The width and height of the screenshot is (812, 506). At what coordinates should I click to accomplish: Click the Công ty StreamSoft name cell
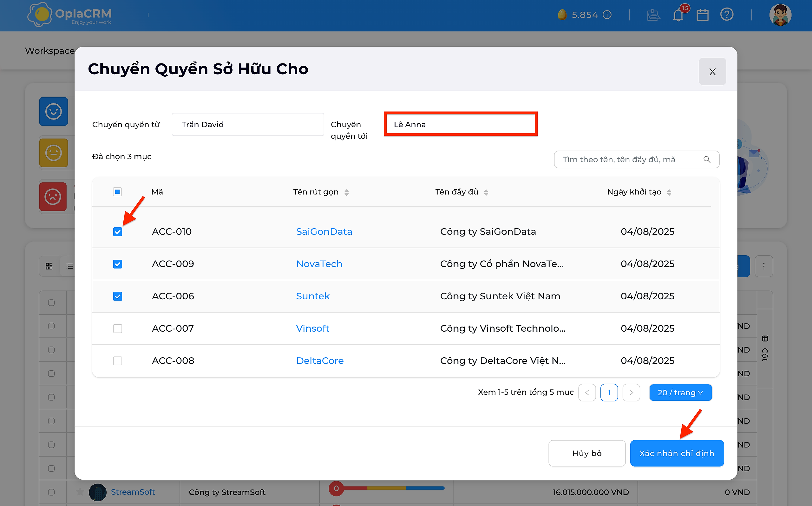[x=227, y=492]
